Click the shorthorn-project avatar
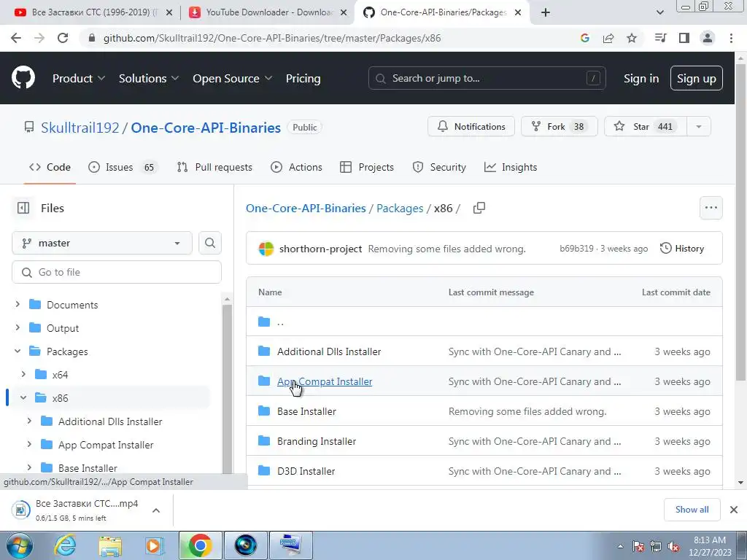 click(266, 249)
